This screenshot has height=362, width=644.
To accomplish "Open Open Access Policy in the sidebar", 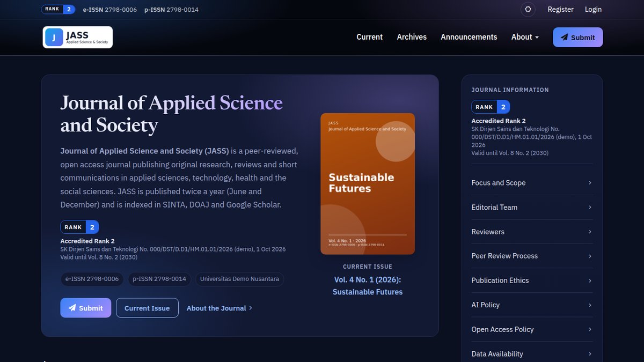I will [x=532, y=329].
